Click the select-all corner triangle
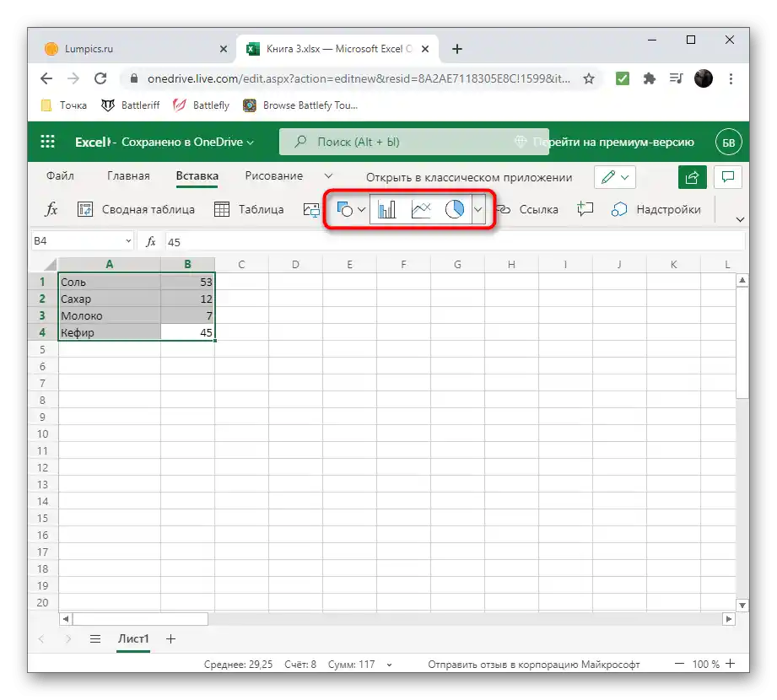777x700 pixels. pos(50,265)
